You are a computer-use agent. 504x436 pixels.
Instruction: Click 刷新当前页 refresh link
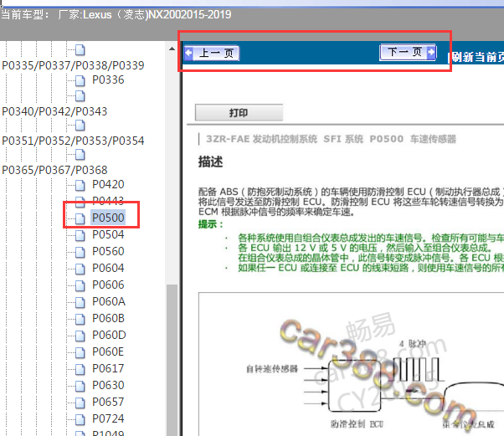tap(477, 57)
